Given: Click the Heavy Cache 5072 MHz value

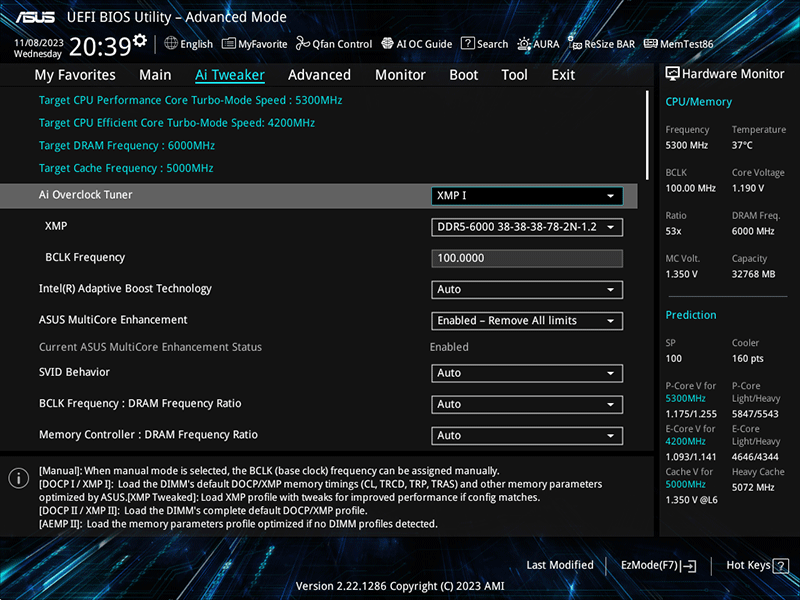Looking at the screenshot, I should (753, 487).
